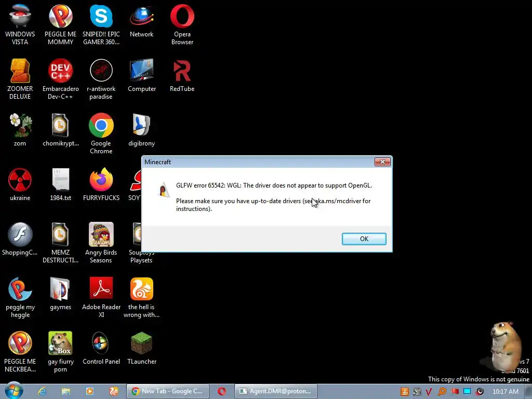Select the Opera Browser desktop icon

pyautogui.click(x=182, y=24)
